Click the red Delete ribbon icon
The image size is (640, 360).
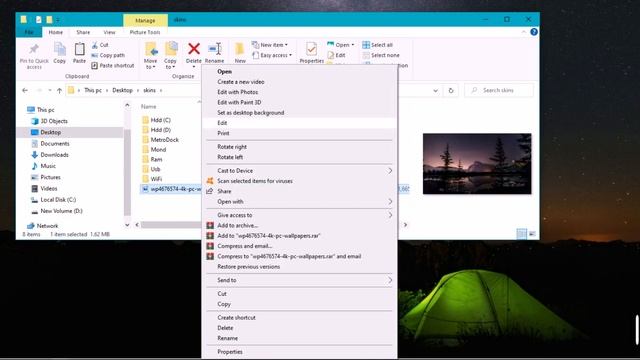(194, 49)
